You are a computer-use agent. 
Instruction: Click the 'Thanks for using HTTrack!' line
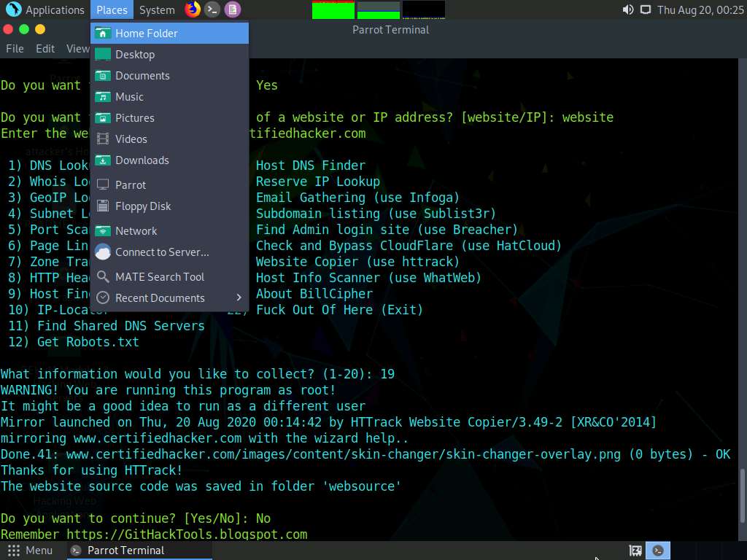coord(91,470)
